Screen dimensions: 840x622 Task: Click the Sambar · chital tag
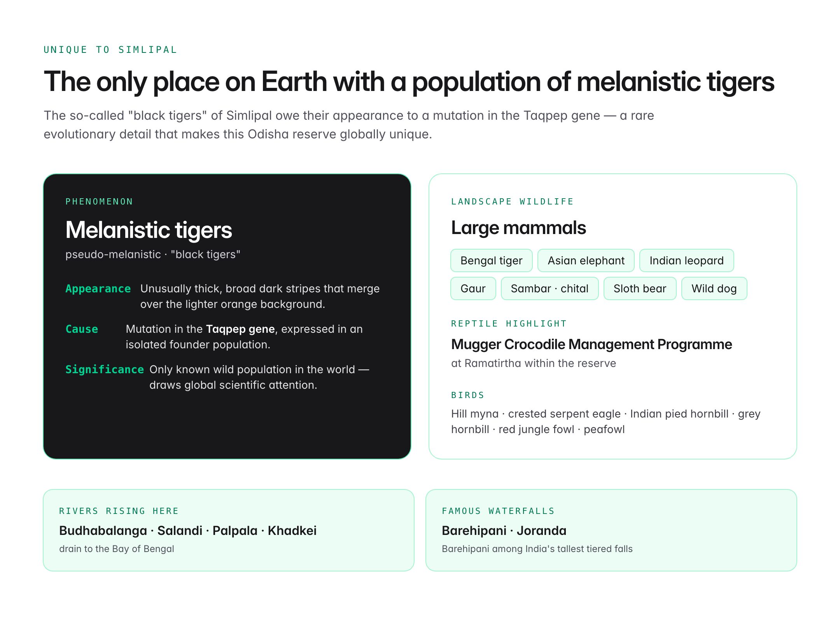[549, 288]
